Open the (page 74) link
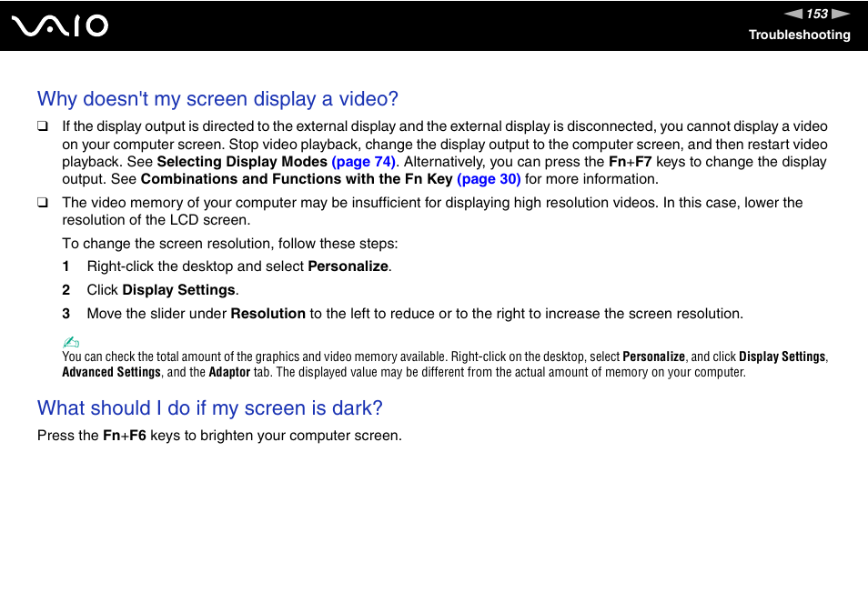The width and height of the screenshot is (868, 613). [363, 162]
